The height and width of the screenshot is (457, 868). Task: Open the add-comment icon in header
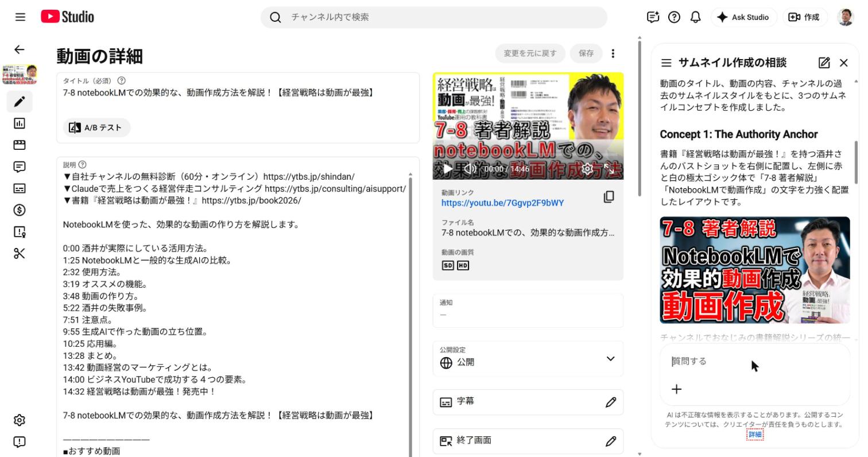653,17
